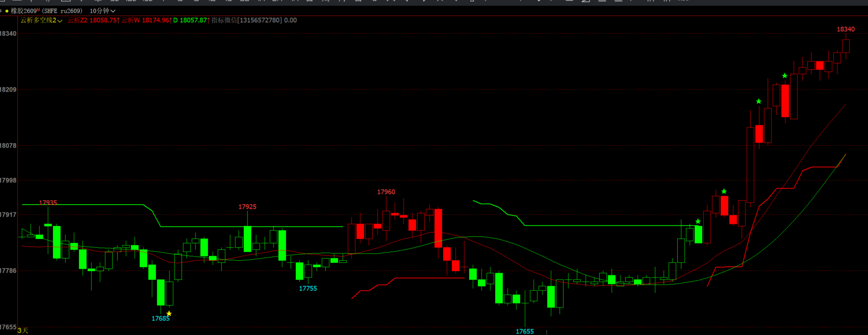Click the 18209 price axis label
868x335 pixels.
tap(8, 89)
